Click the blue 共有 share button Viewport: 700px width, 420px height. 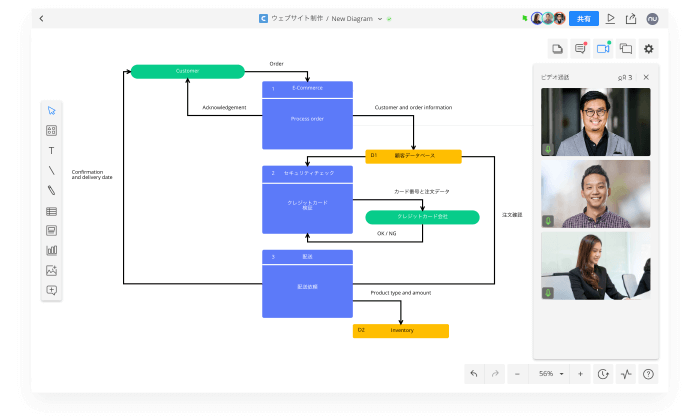click(584, 18)
